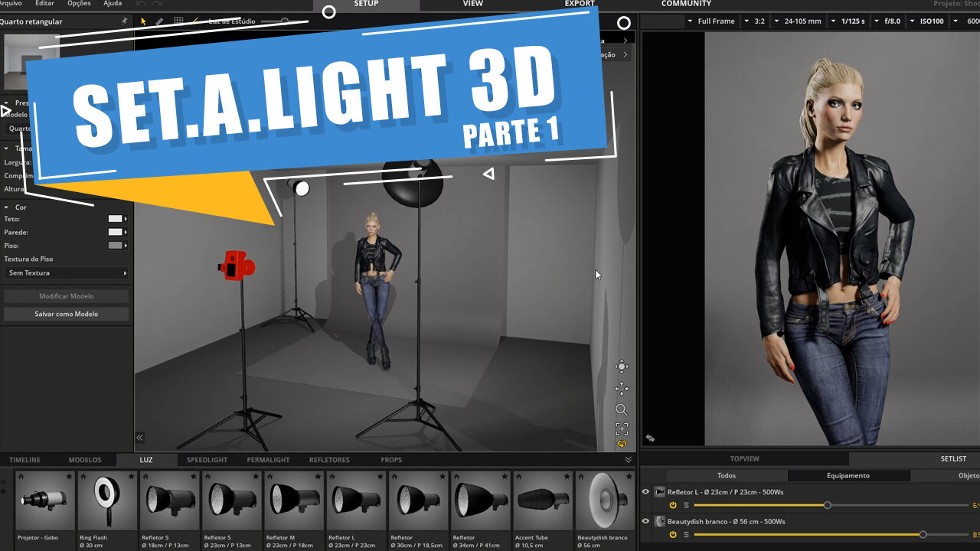
Task: Click the pan move arrows icon
Action: coord(622,389)
